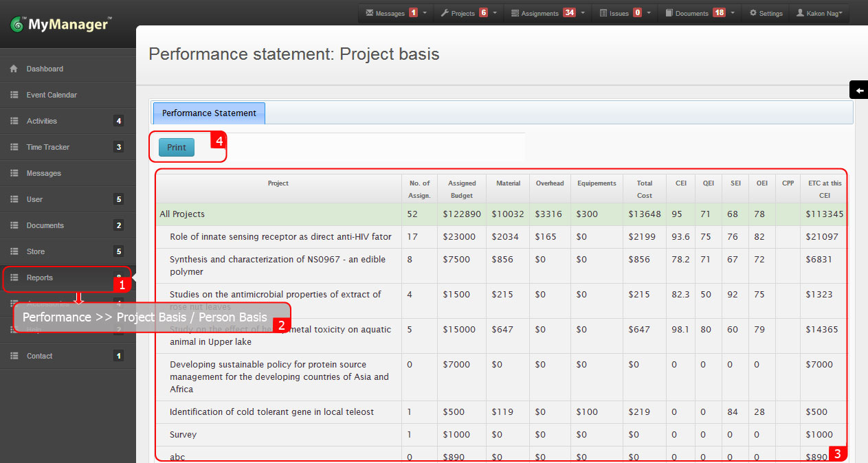Click the Survey project row
868x463 pixels.
pyautogui.click(x=183, y=435)
